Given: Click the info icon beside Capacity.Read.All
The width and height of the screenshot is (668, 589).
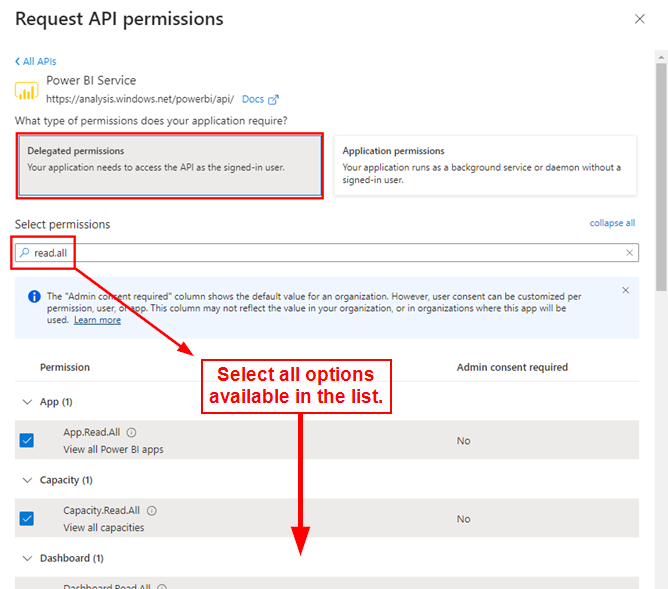Looking at the screenshot, I should pos(152,511).
